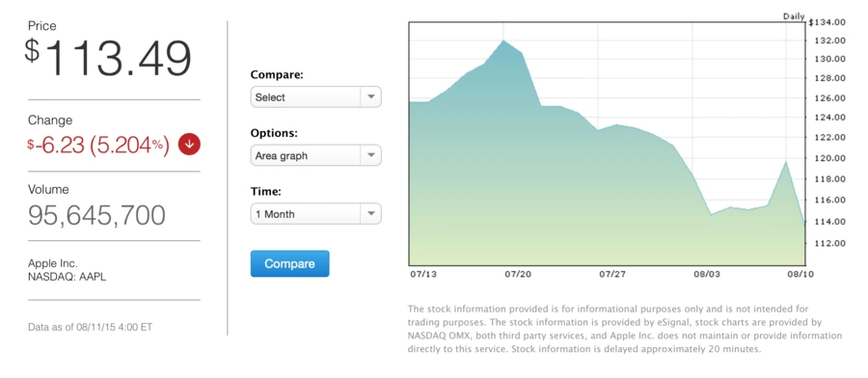Image resolution: width=868 pixels, height=378 pixels.
Task: Click the $113.49 price value
Action: (108, 59)
